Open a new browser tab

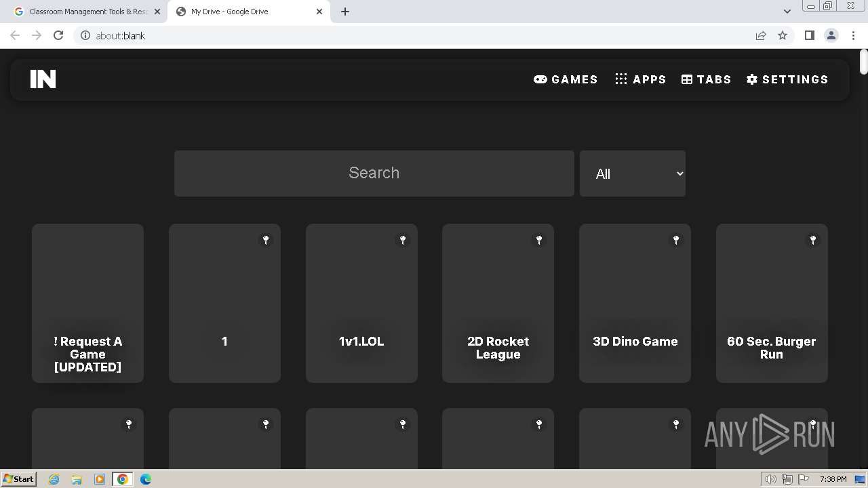tap(345, 12)
